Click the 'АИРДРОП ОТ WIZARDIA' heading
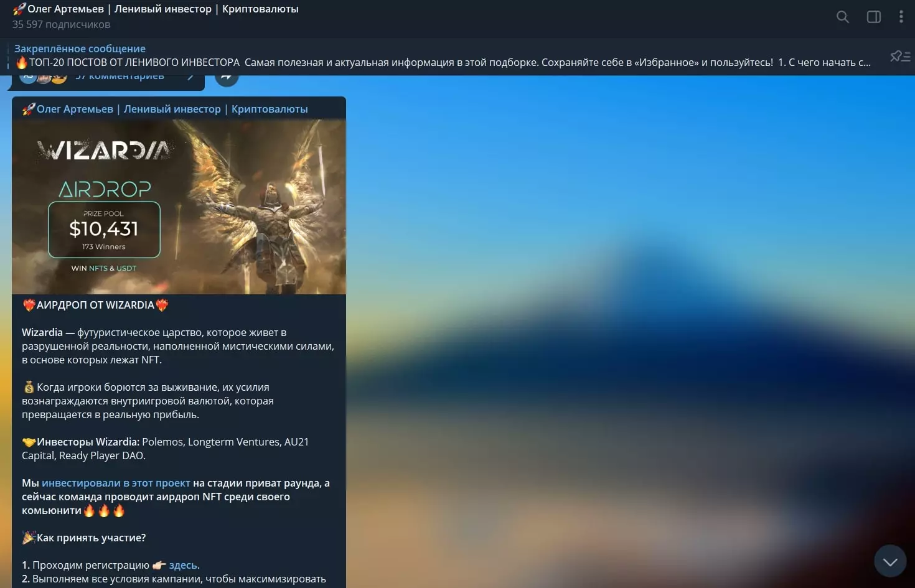The image size is (915, 588). [x=95, y=305]
